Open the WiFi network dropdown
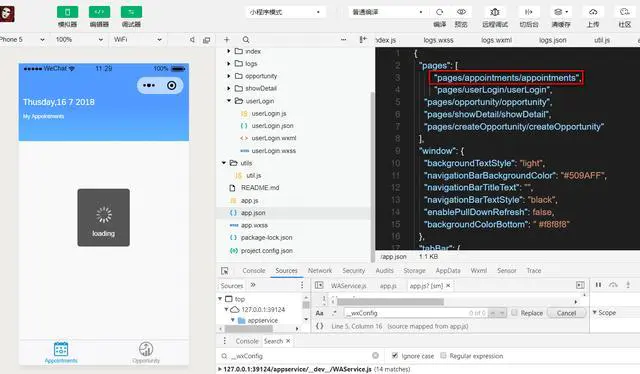The height and width of the screenshot is (374, 640). [x=138, y=40]
